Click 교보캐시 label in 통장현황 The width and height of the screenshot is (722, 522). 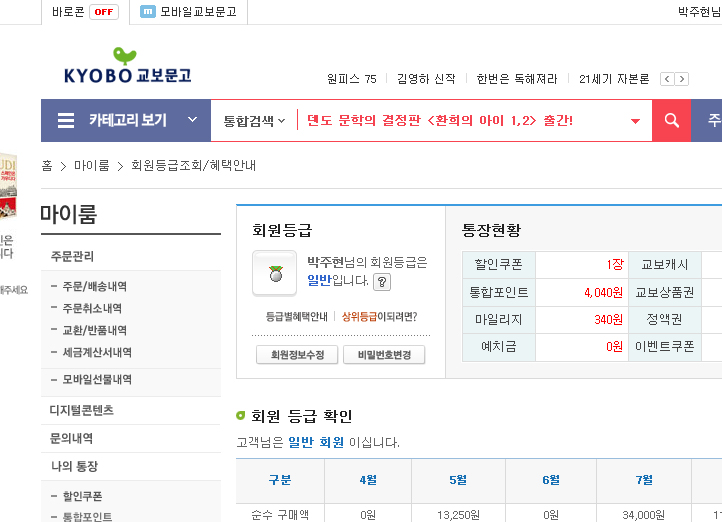point(664,265)
